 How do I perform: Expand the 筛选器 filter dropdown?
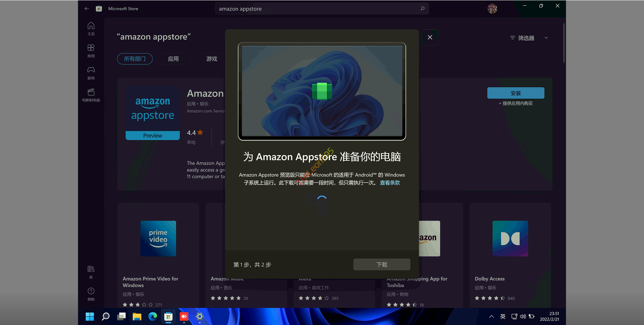point(529,38)
